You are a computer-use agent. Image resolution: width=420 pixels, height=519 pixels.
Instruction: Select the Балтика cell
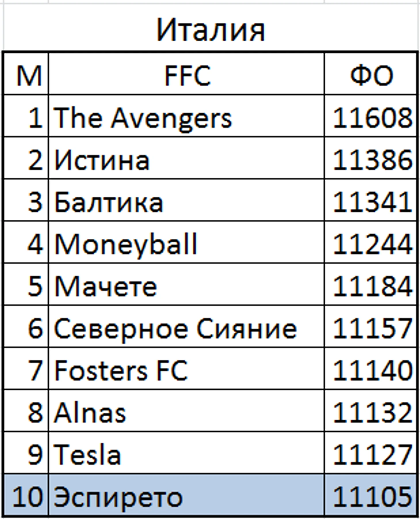186,200
